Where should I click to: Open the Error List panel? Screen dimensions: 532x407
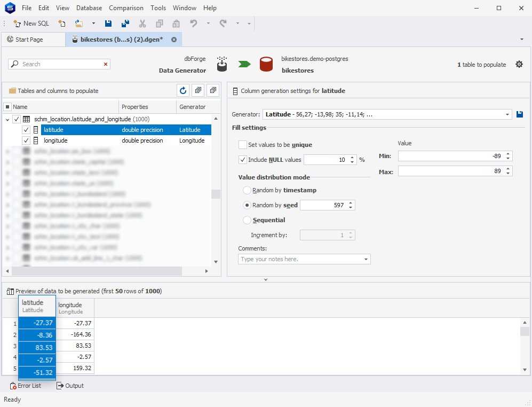click(x=26, y=386)
